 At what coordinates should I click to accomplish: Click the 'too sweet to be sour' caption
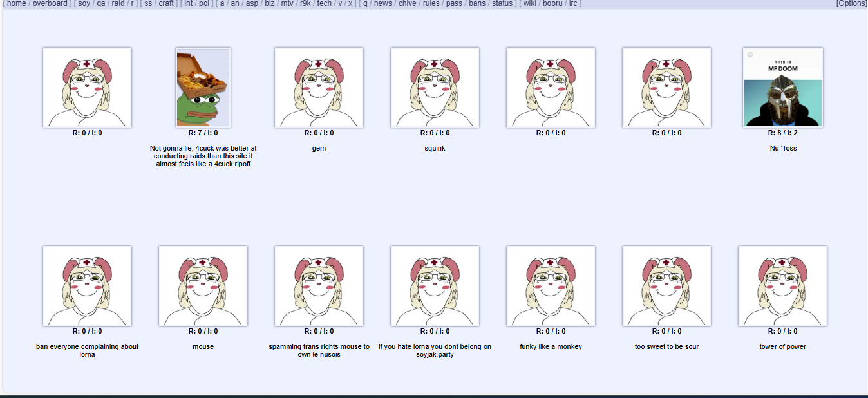[x=666, y=346]
